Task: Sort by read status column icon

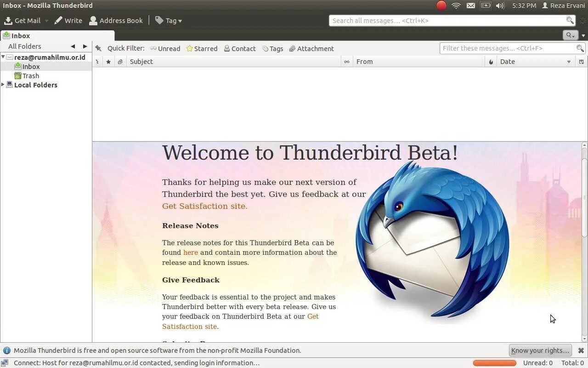Action: point(347,62)
